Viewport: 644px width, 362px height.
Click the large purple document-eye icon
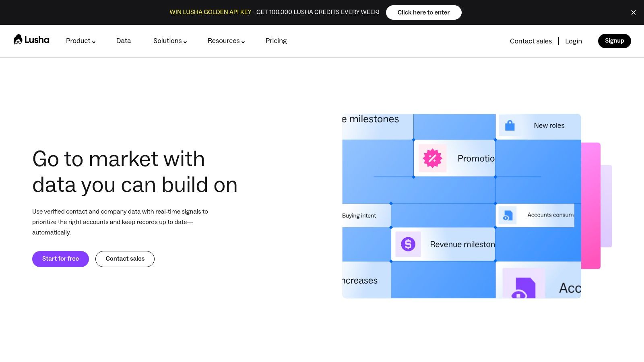pyautogui.click(x=524, y=284)
